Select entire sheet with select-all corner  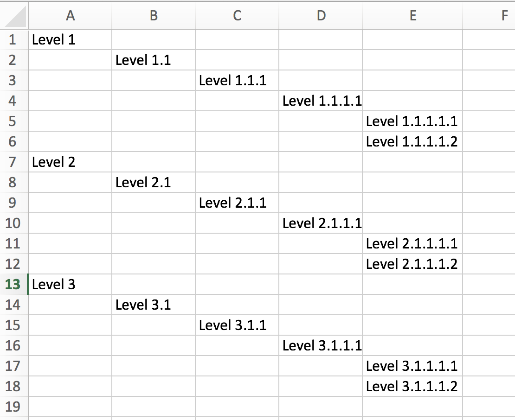tap(14, 15)
